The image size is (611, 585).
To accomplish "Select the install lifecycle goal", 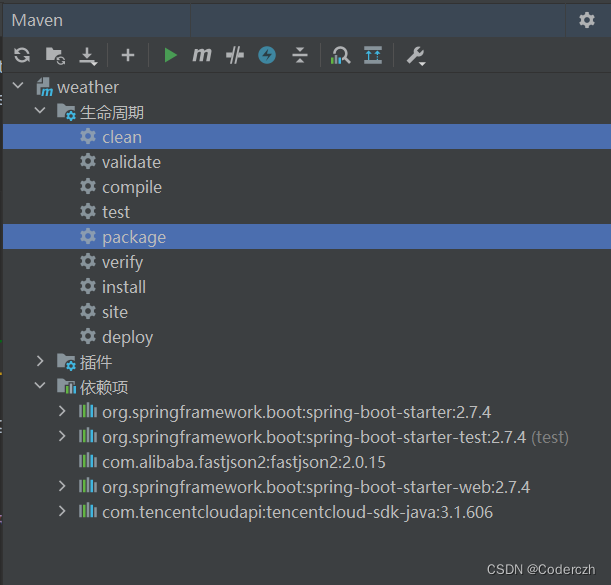I will click(x=307, y=286).
